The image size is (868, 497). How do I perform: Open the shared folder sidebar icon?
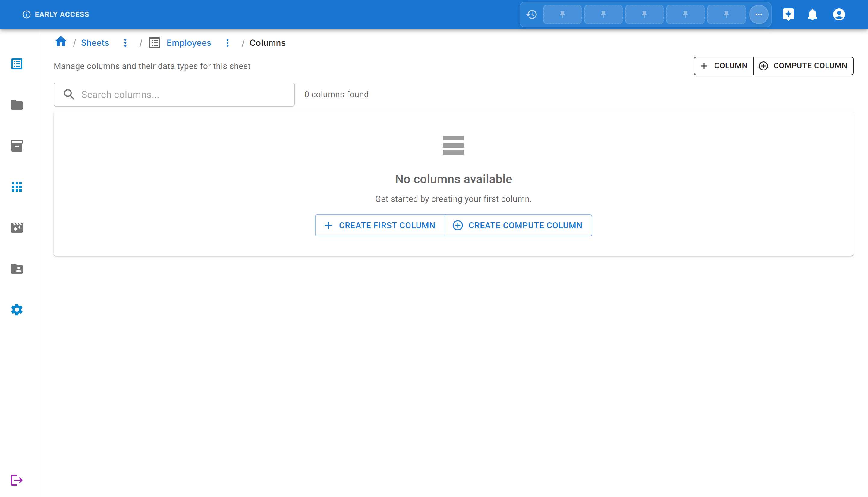coord(17,269)
